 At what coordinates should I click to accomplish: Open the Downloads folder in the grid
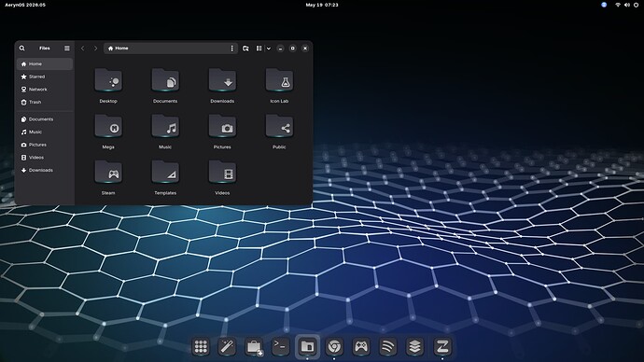[222, 81]
